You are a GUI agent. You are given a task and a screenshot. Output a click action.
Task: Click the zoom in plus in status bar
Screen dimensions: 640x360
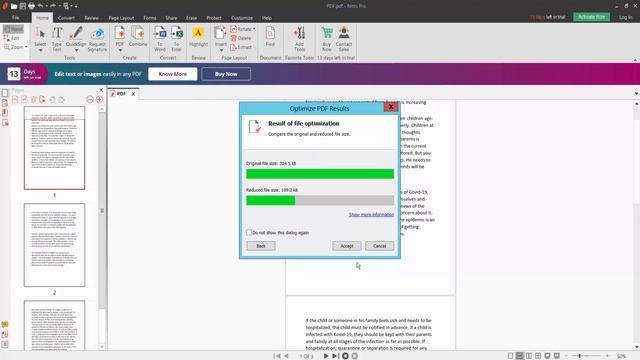607,356
